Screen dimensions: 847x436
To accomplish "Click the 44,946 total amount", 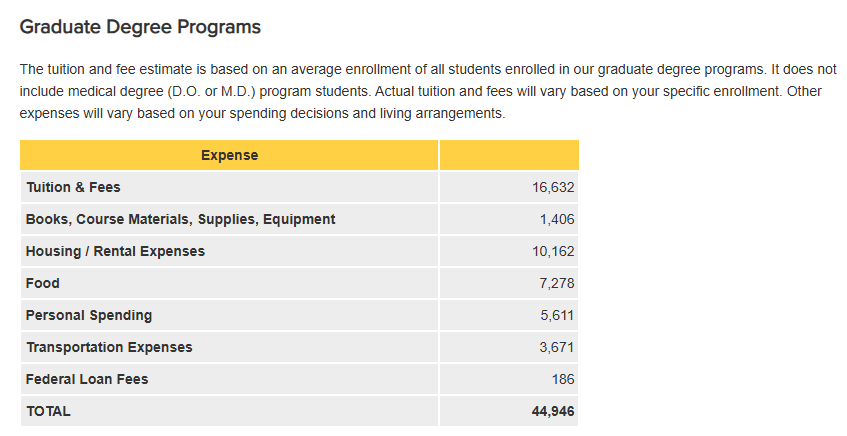I will (553, 411).
